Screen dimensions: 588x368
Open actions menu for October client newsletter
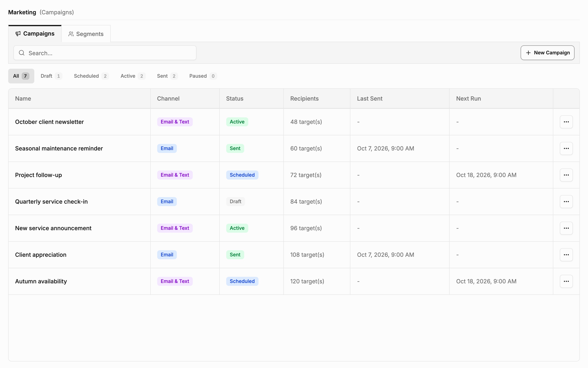566,122
